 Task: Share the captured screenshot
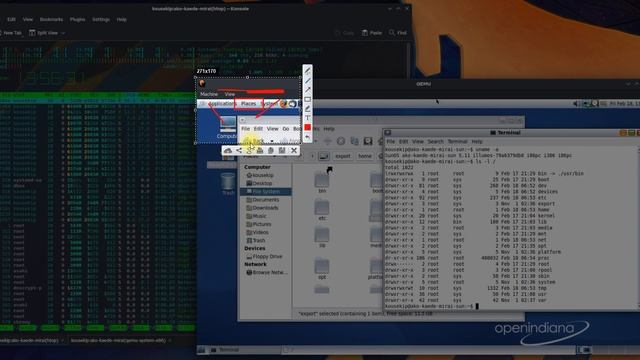pyautogui.click(x=239, y=151)
